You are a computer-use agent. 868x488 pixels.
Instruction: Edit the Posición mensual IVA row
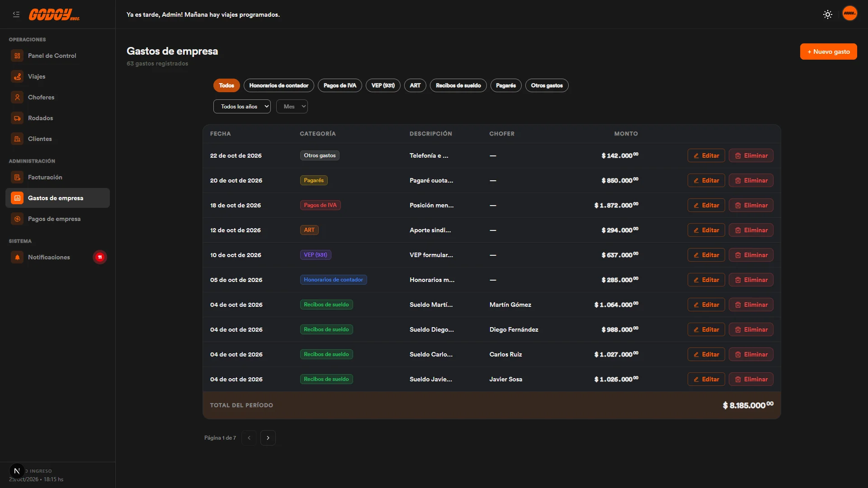706,205
